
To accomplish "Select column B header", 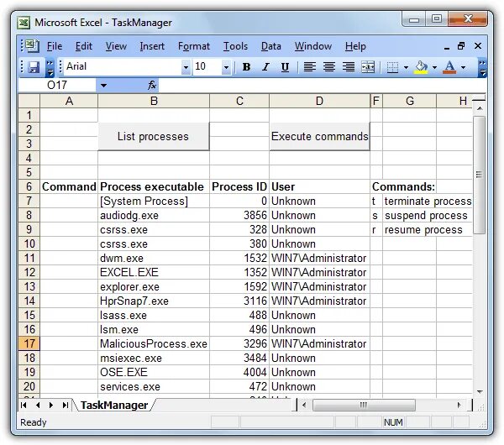I will [x=154, y=102].
